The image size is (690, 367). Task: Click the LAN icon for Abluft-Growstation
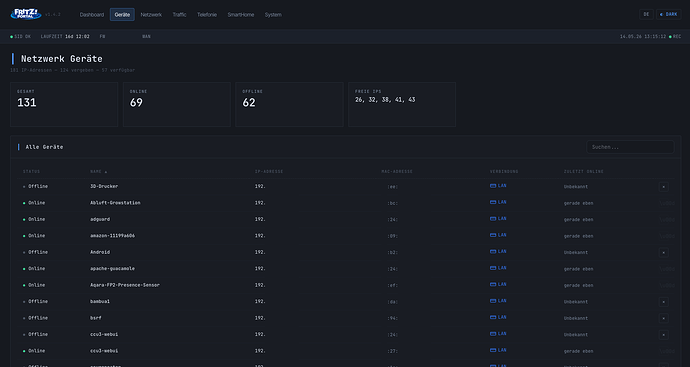click(493, 202)
